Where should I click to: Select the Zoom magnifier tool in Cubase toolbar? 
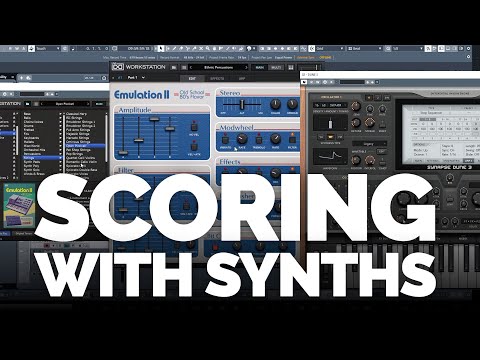click(208, 48)
